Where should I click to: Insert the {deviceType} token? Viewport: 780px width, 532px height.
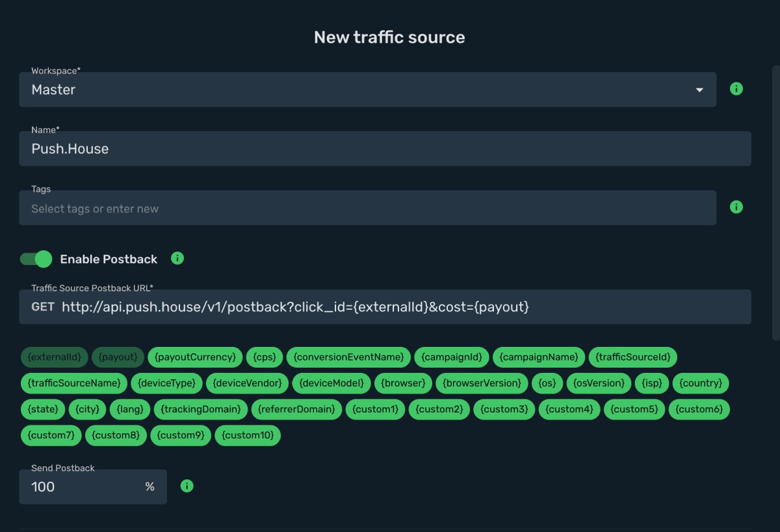(167, 383)
